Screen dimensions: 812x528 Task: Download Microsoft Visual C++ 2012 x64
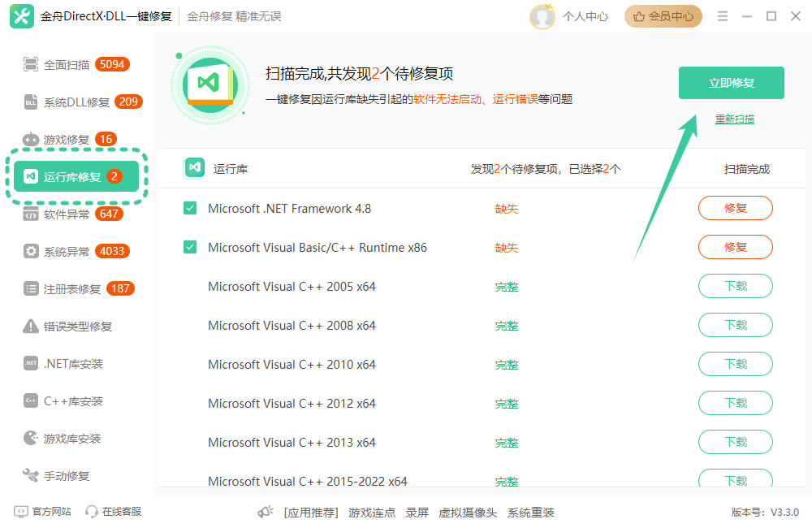736,403
